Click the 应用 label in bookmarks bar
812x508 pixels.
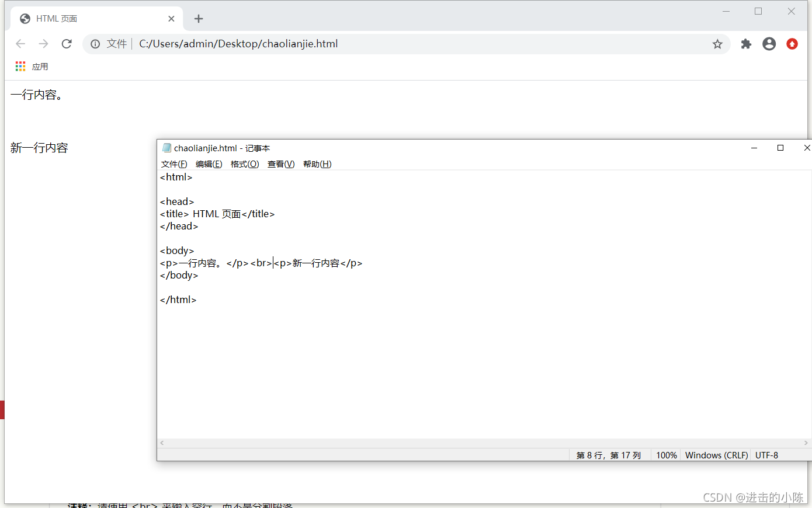[40, 67]
